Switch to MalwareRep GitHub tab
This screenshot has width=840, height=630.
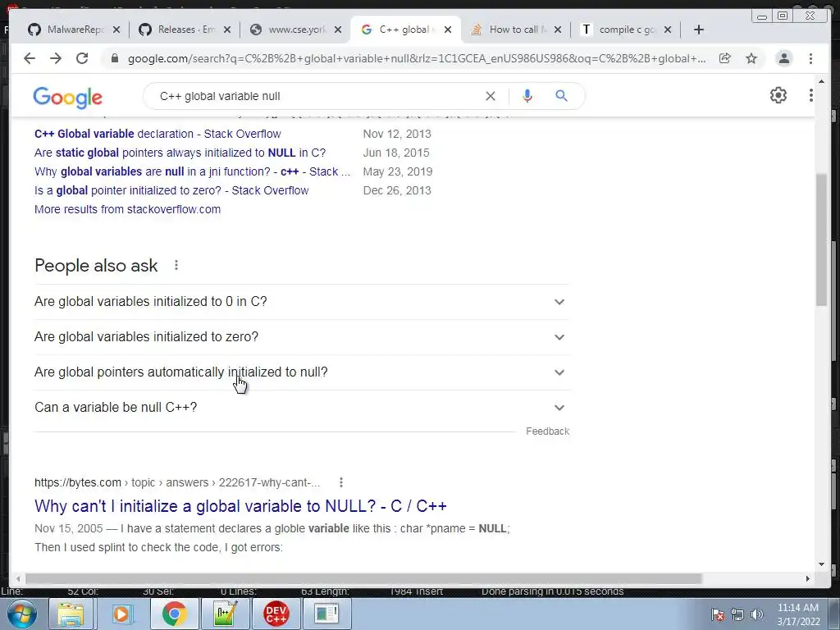tap(73, 30)
